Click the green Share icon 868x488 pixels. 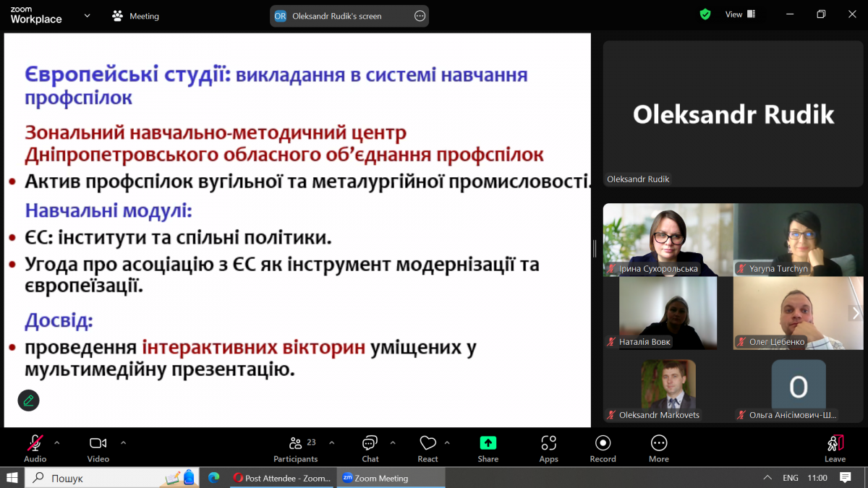click(488, 442)
